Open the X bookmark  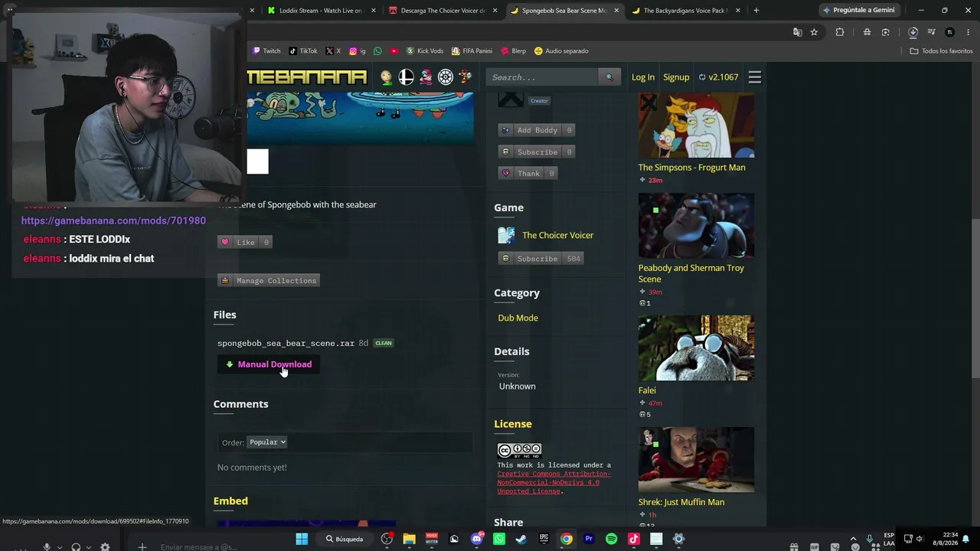tap(332, 51)
